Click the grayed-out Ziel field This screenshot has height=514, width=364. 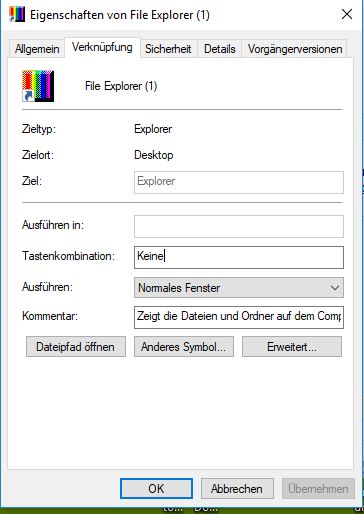[239, 182]
